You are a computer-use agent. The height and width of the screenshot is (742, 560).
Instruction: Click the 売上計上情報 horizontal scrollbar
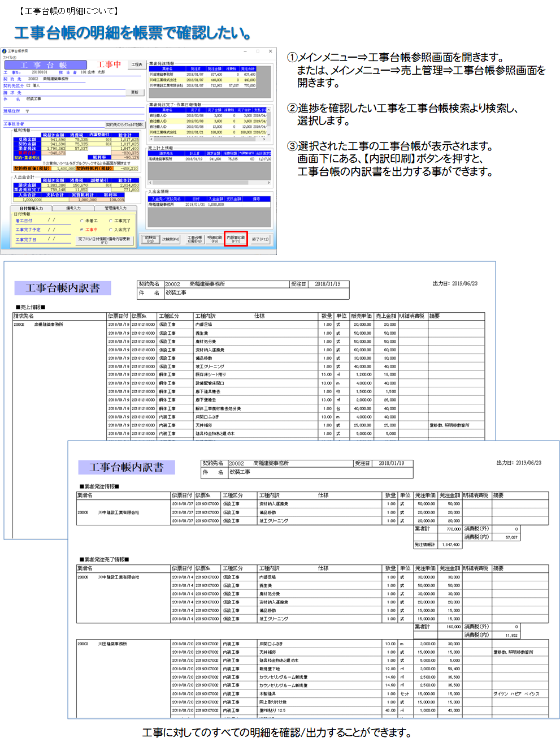coord(209,183)
